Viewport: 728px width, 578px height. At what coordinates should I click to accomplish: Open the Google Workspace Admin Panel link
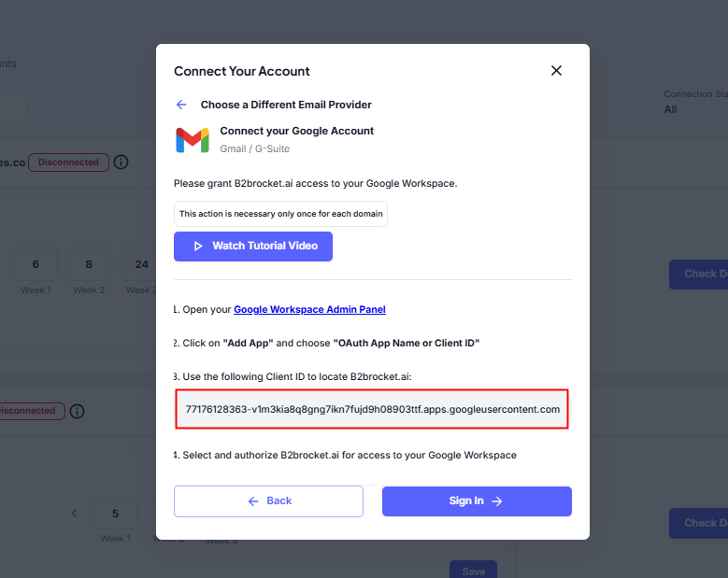click(x=309, y=309)
